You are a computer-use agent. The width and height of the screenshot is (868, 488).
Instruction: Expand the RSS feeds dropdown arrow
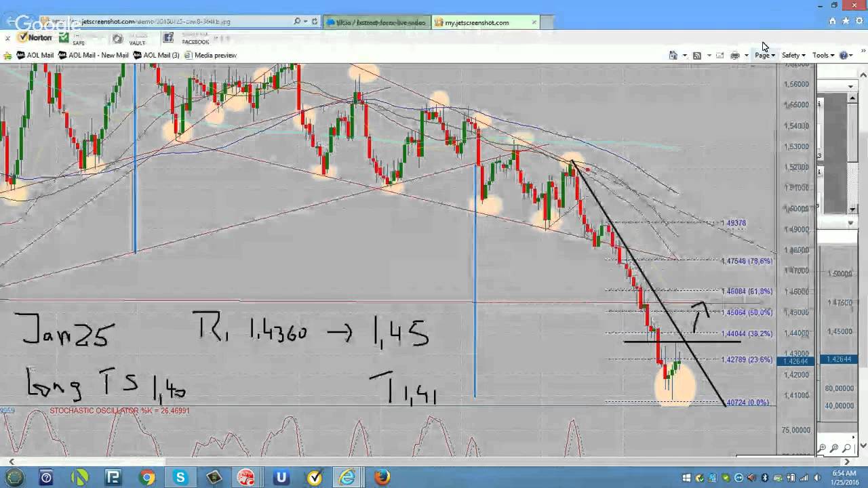(x=709, y=56)
